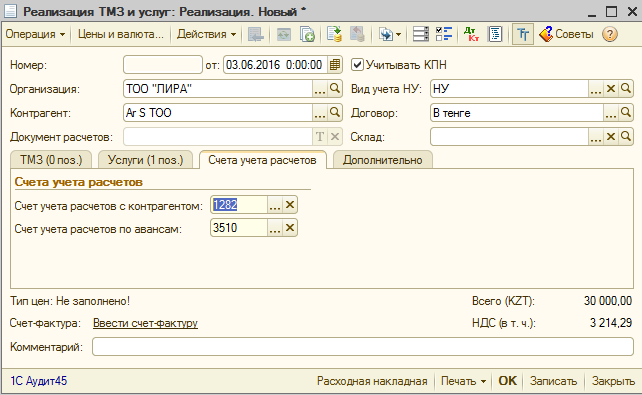The width and height of the screenshot is (642, 395).
Task: Click the Договор field В тенге
Action: pyautogui.click(x=517, y=113)
